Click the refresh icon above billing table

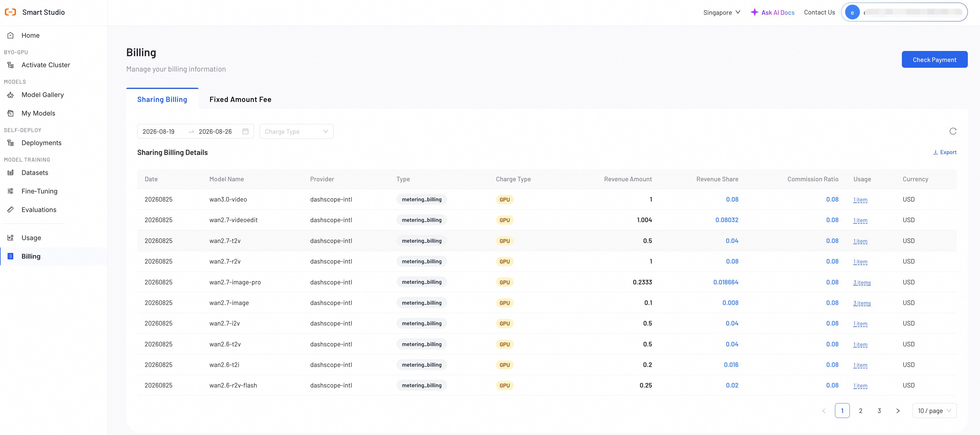coord(953,131)
